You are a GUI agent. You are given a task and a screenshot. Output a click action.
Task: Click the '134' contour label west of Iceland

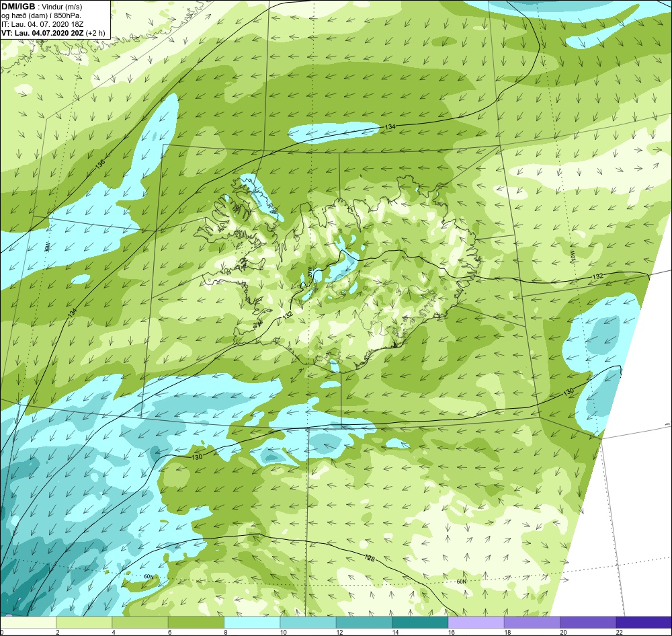73,313
